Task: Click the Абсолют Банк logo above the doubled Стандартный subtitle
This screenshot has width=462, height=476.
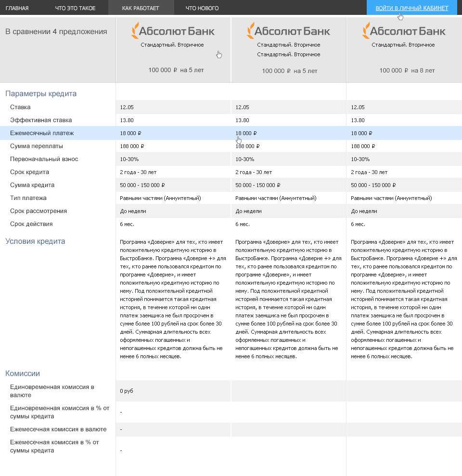Action: click(x=288, y=31)
